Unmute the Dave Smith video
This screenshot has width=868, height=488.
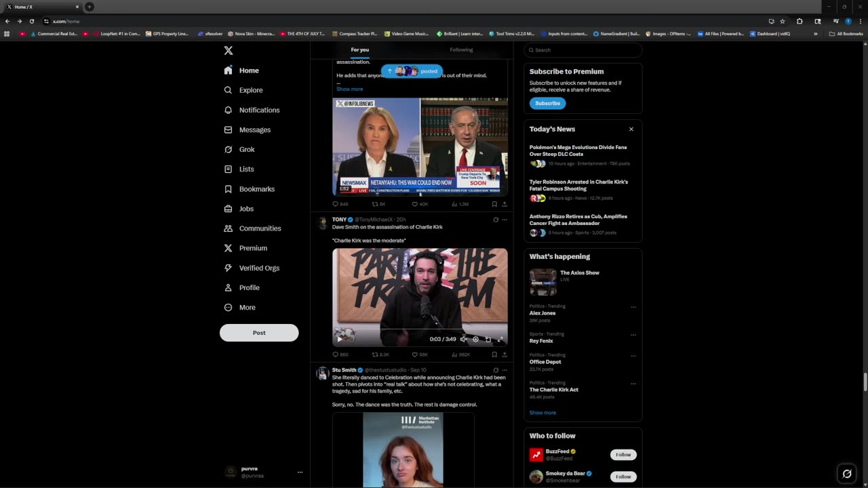[x=463, y=339]
